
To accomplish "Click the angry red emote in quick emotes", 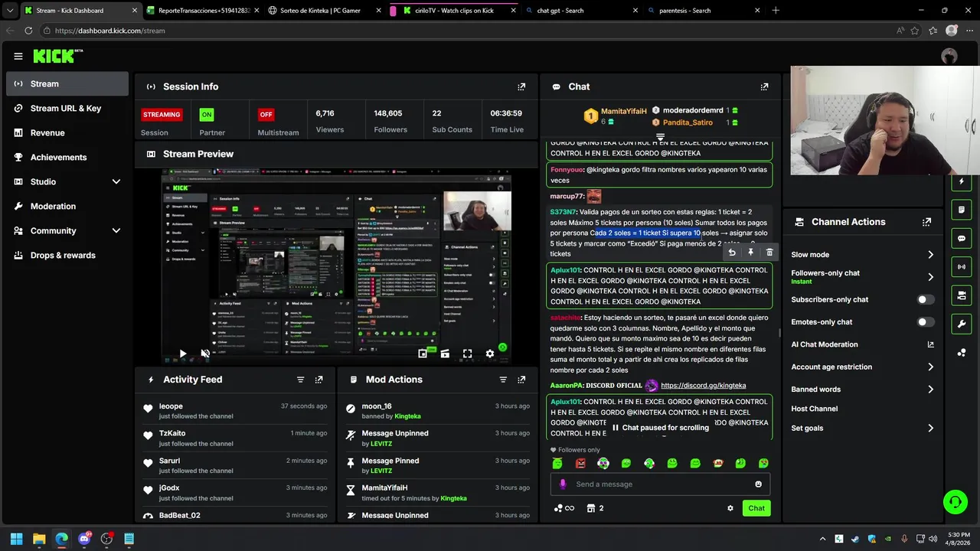I will pyautogui.click(x=580, y=463).
